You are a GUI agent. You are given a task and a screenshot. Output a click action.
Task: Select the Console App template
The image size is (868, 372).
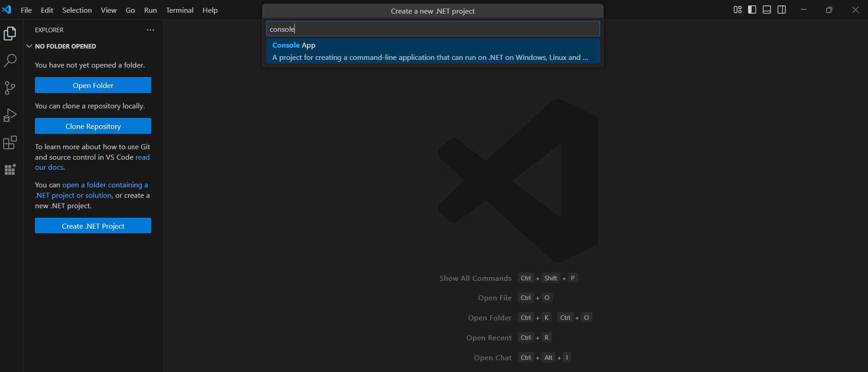click(432, 51)
